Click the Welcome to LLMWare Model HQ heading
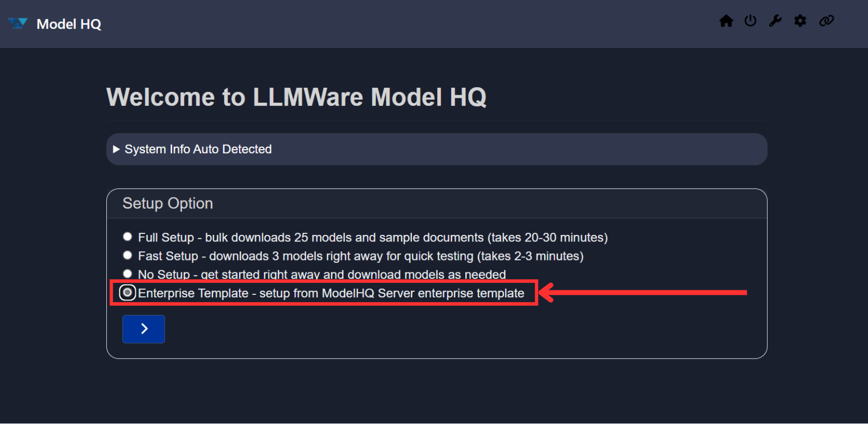The height and width of the screenshot is (424, 868). coord(296,97)
